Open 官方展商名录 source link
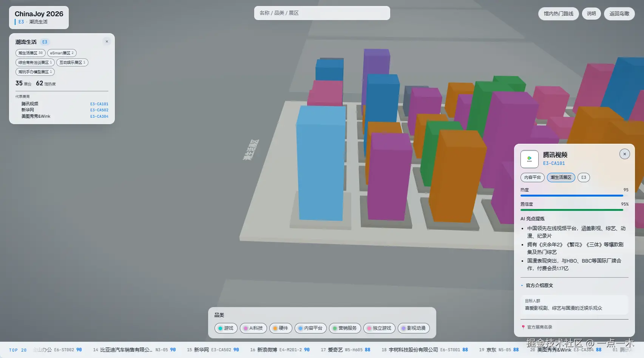This screenshot has height=358, width=644. pyautogui.click(x=540, y=327)
